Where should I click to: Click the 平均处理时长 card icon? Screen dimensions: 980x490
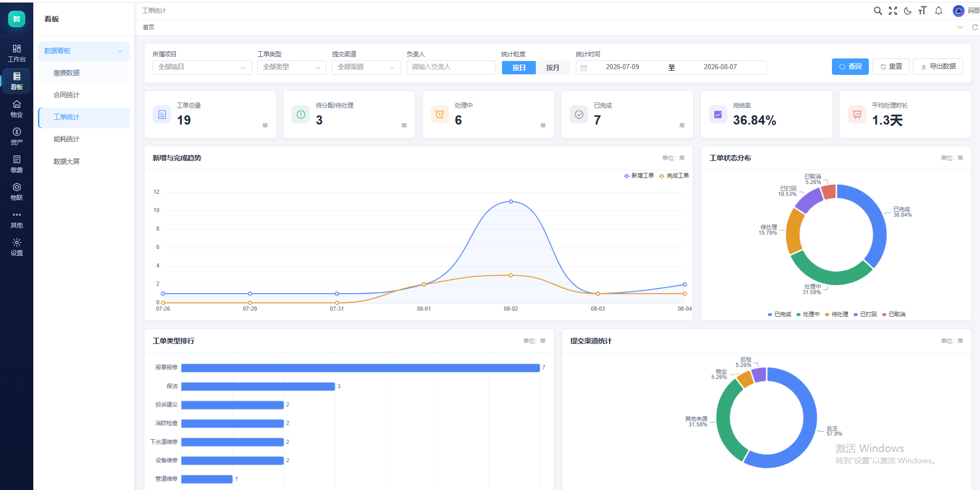[857, 114]
